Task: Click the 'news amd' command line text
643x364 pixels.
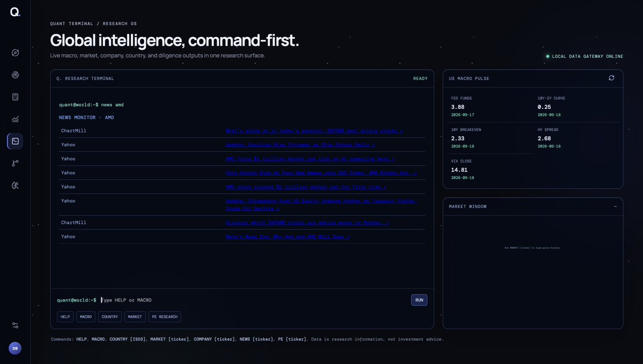Action: (x=113, y=105)
